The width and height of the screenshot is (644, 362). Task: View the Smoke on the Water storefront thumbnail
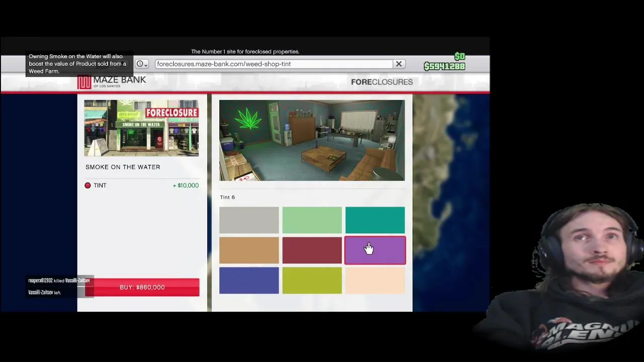pyautogui.click(x=141, y=128)
